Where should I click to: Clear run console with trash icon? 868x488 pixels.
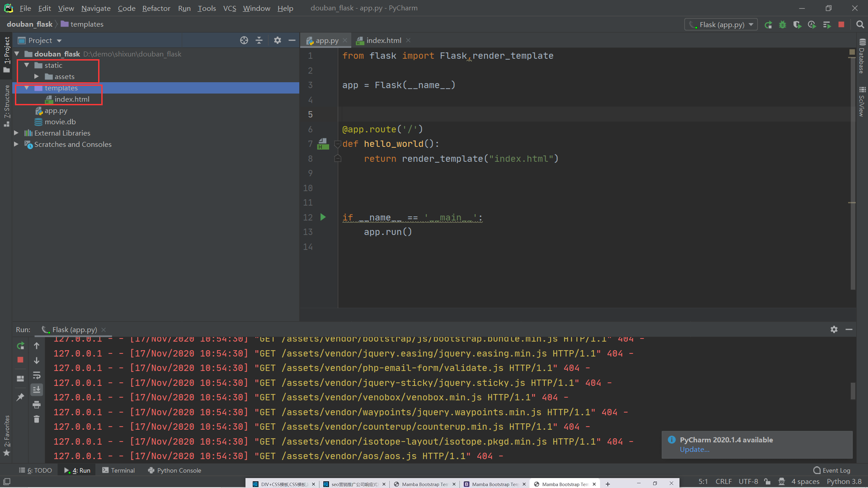tap(37, 419)
